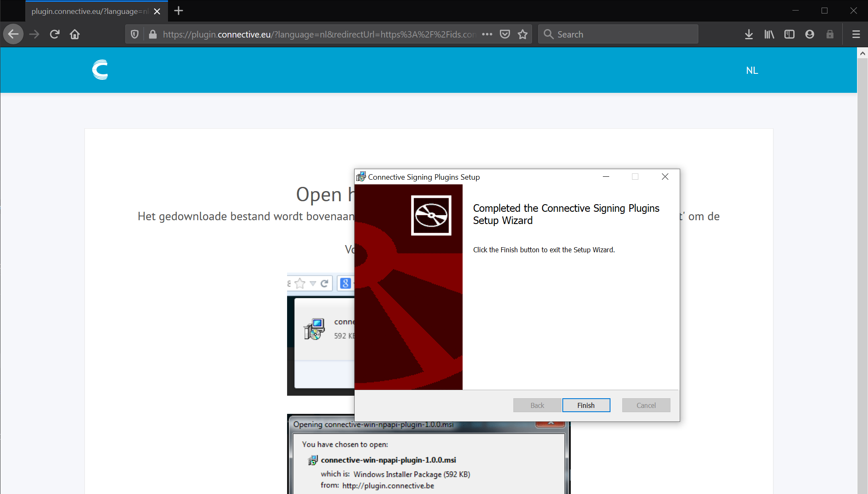868x494 pixels.
Task: Open the NL language selector
Action: [x=752, y=70]
